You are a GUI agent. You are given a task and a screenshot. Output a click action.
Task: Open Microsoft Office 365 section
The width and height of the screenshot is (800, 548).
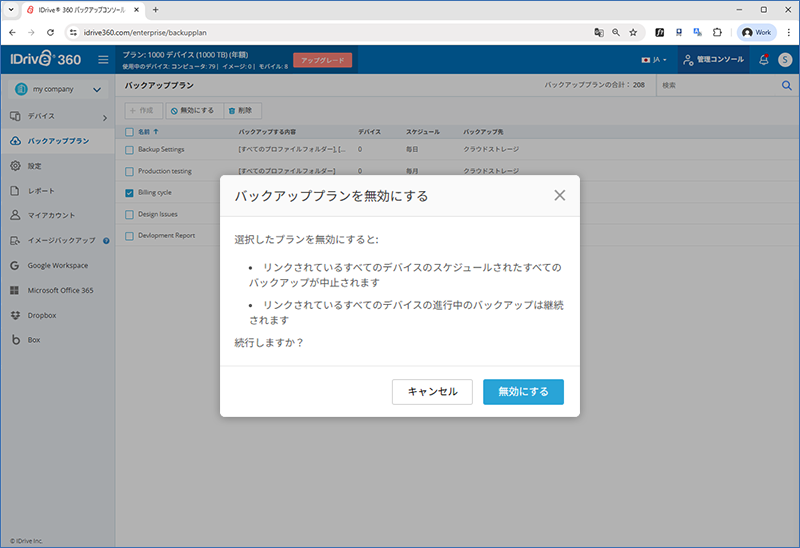[x=60, y=290]
